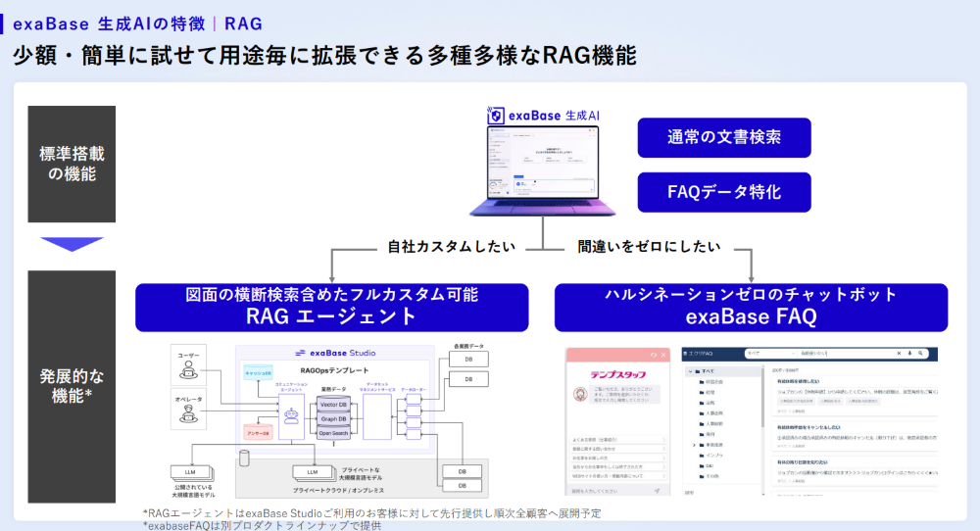Expand the collapsed folder with arrow in FAQ tree
The width and height of the screenshot is (980, 531).
pyautogui.click(x=693, y=444)
